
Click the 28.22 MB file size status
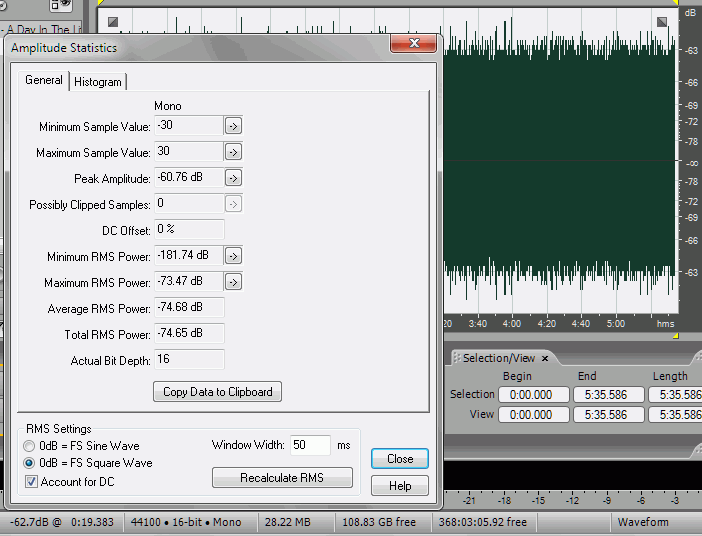[x=287, y=522]
